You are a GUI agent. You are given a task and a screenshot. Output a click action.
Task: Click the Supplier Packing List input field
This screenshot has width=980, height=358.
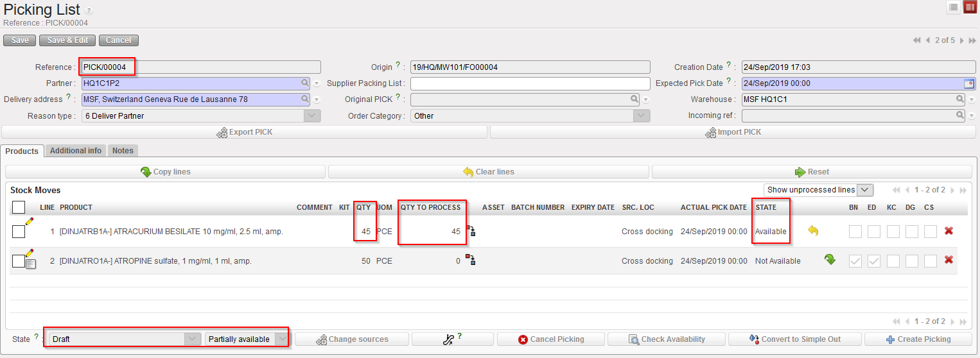530,83
